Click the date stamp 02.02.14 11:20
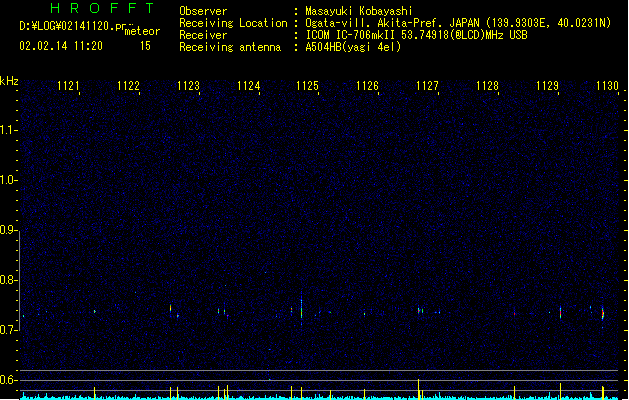 coord(61,46)
